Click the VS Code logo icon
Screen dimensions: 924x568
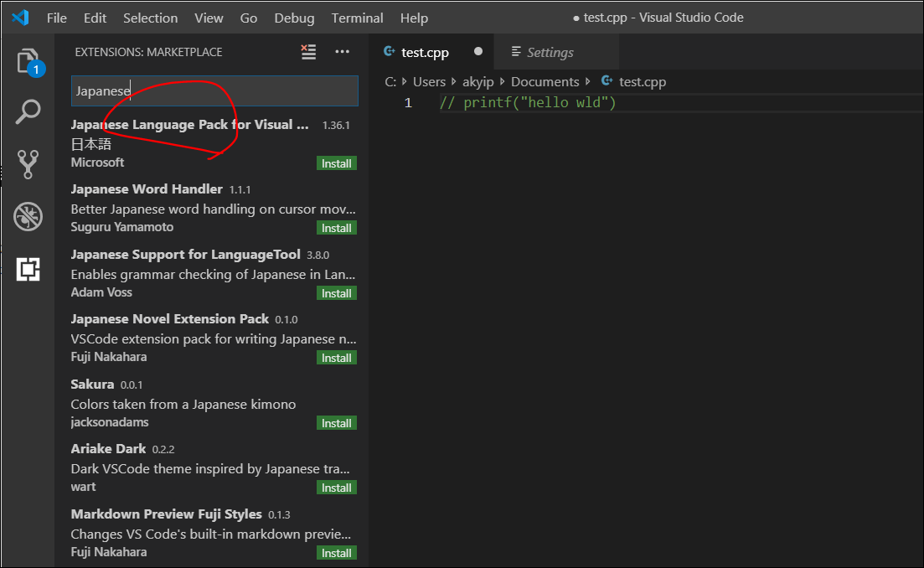(20, 18)
